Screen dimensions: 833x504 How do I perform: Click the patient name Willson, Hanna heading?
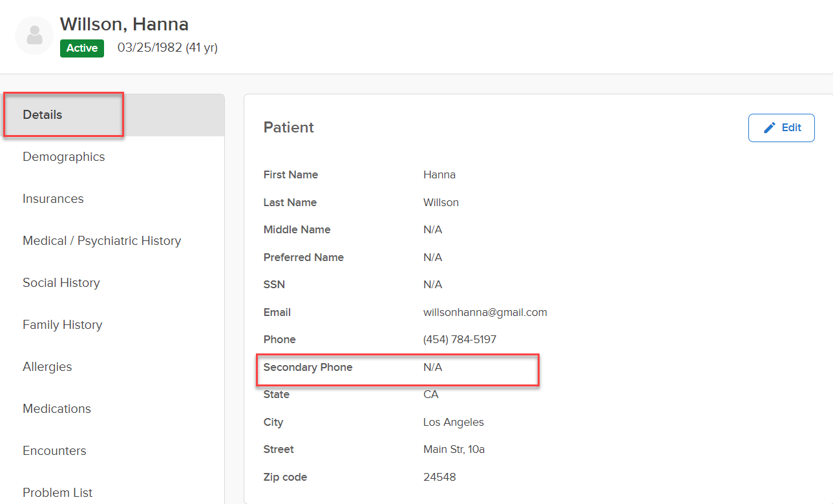click(x=124, y=25)
